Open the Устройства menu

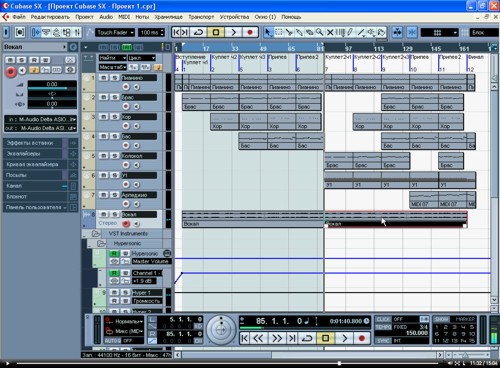coord(234,17)
